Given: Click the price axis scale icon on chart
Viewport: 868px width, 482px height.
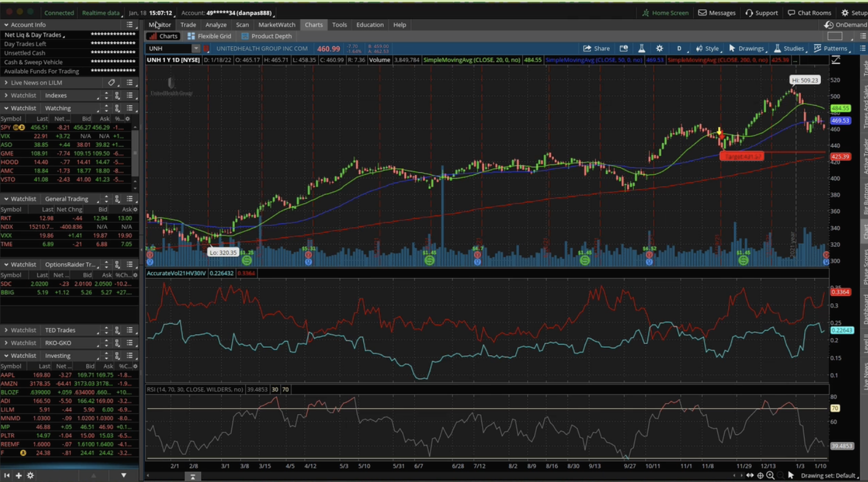Looking at the screenshot, I should click(x=836, y=60).
